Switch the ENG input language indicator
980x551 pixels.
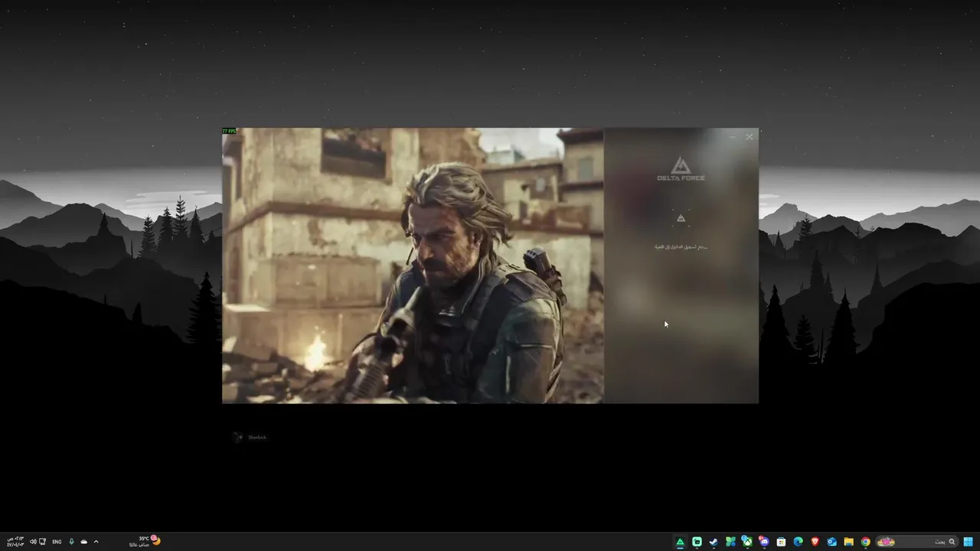point(57,542)
